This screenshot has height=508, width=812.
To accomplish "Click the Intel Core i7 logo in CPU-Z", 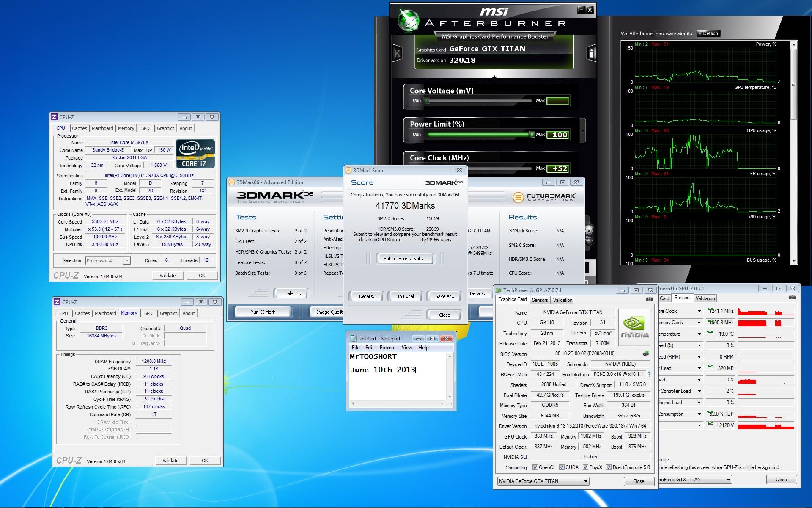I will coord(195,154).
